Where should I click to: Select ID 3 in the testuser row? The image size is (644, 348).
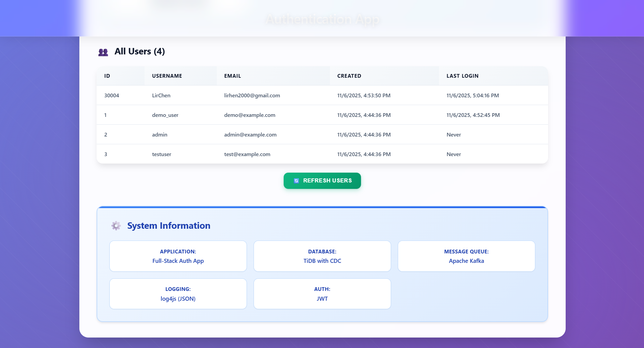pos(106,154)
